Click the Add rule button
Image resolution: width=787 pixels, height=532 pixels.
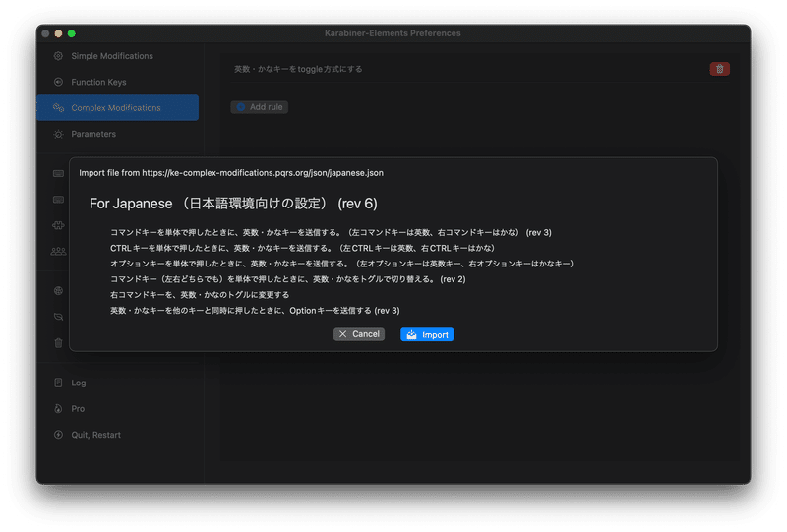pos(259,107)
